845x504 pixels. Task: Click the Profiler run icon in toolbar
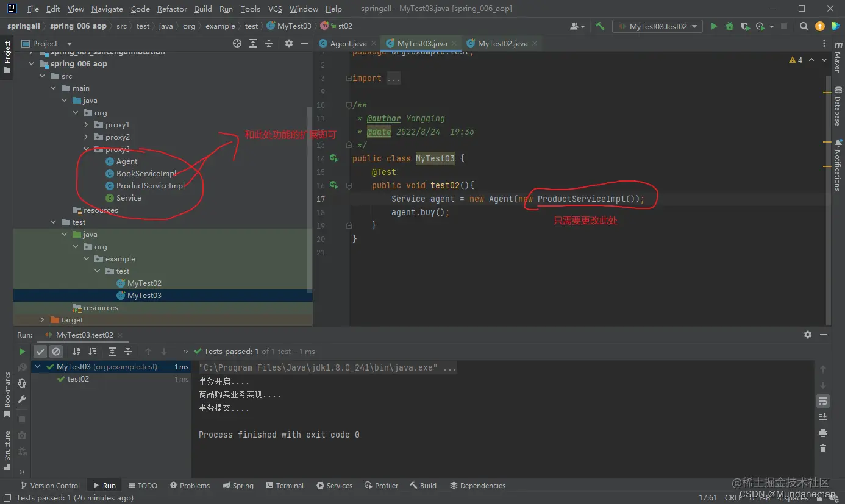point(760,26)
